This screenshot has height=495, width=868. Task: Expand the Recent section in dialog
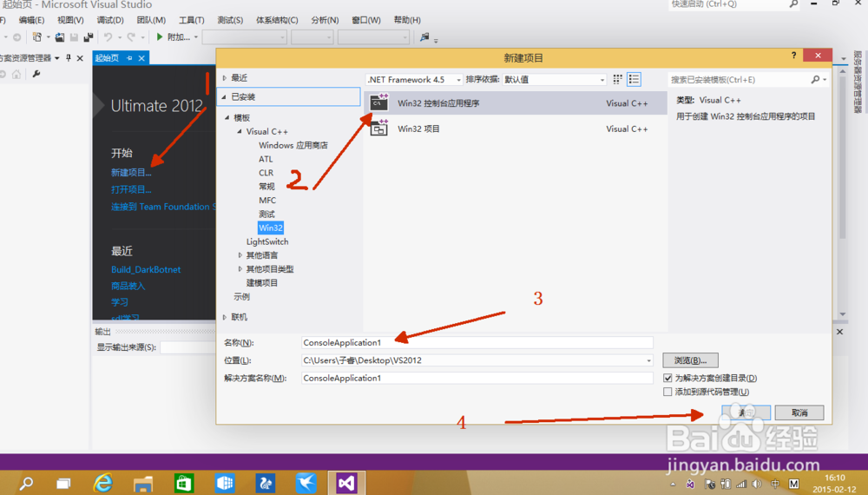tap(225, 78)
